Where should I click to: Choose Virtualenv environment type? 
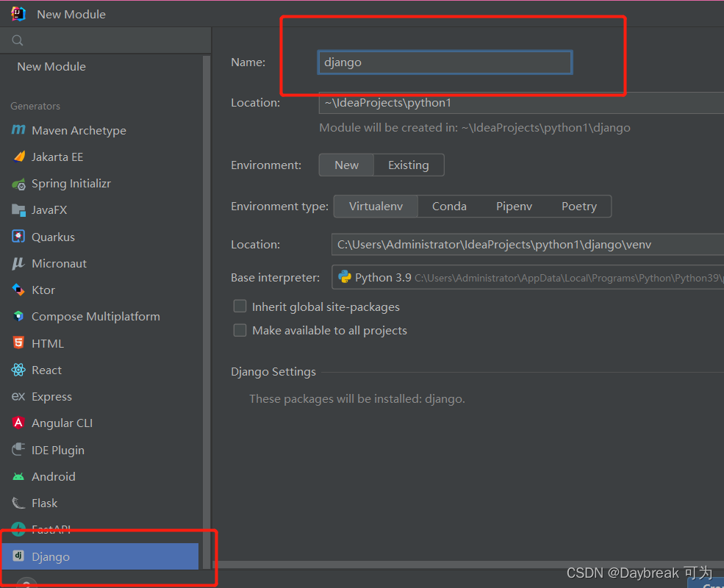pyautogui.click(x=376, y=207)
